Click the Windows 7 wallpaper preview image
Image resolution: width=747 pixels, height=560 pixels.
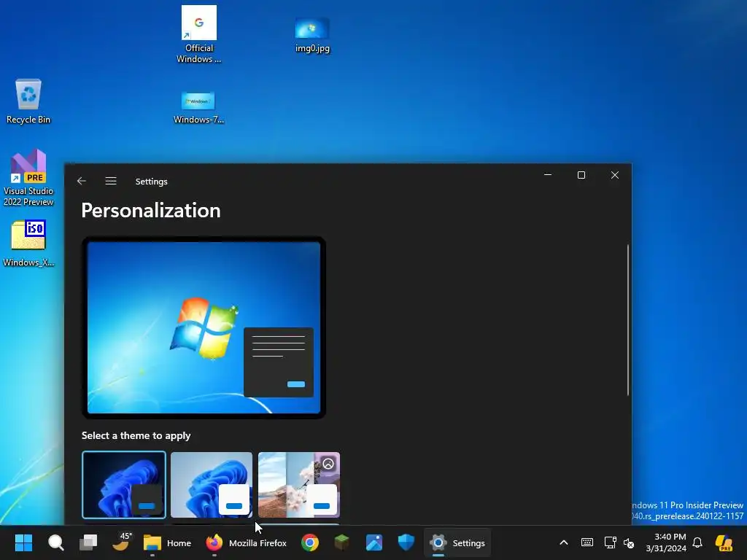tap(204, 327)
